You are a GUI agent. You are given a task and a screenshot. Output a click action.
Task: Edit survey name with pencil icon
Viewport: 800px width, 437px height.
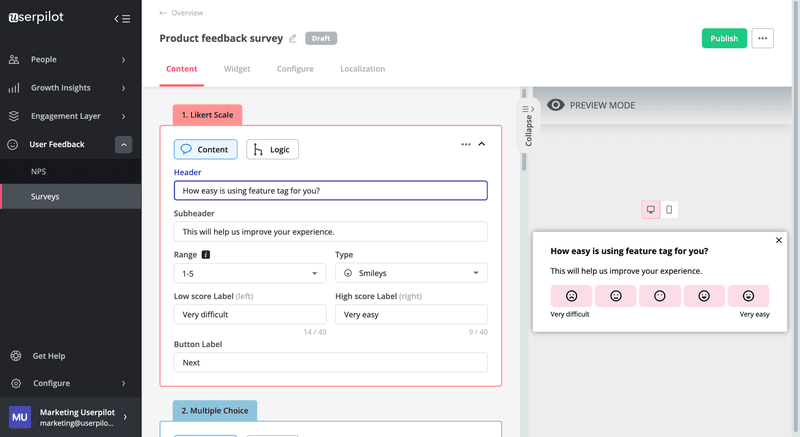pos(293,38)
